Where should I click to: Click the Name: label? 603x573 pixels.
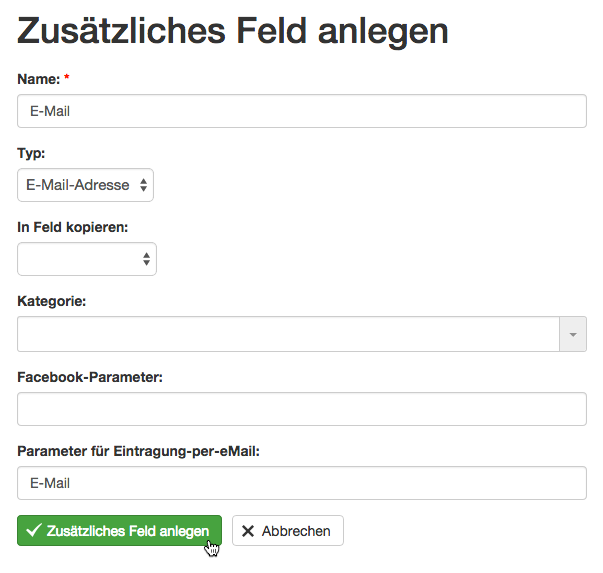tap(39, 79)
